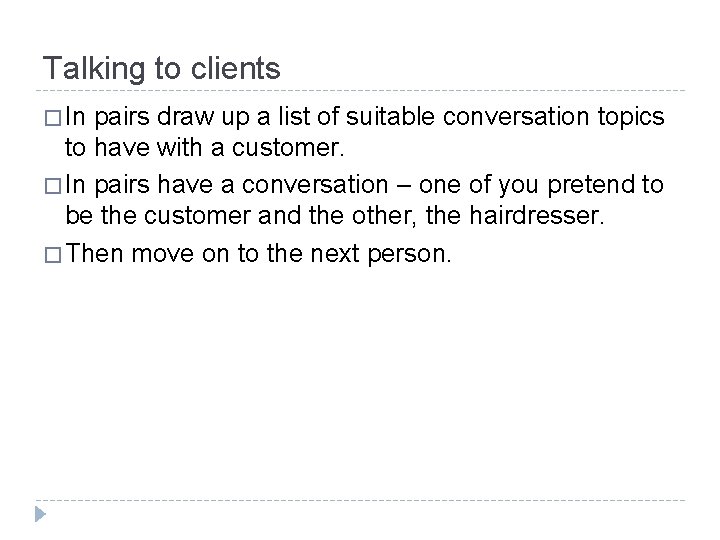Tick the square bullet before 'In pairs draw up'
Viewport: 720px width, 540px height.
coord(53,118)
